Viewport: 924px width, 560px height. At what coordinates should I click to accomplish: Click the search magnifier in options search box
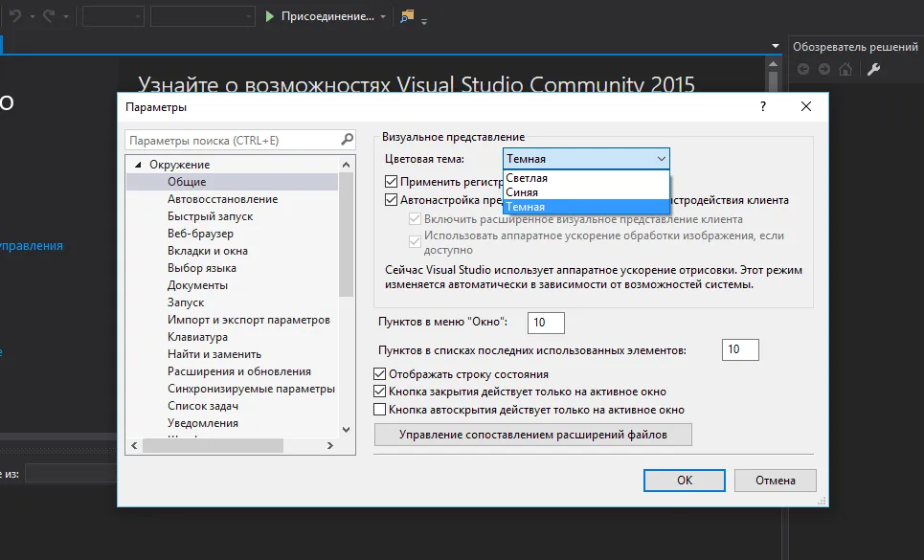[x=347, y=140]
